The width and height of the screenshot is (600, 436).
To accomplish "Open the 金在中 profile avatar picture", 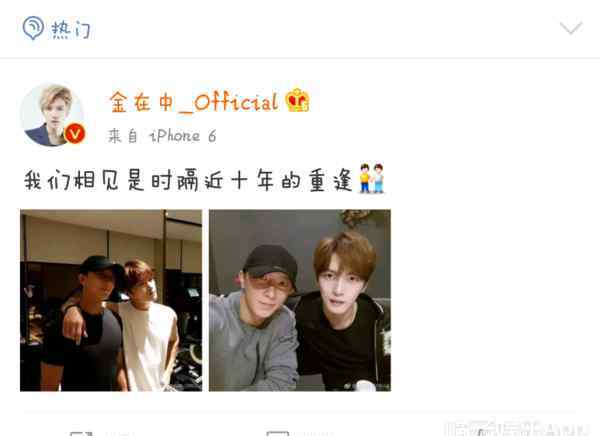I will 52,115.
